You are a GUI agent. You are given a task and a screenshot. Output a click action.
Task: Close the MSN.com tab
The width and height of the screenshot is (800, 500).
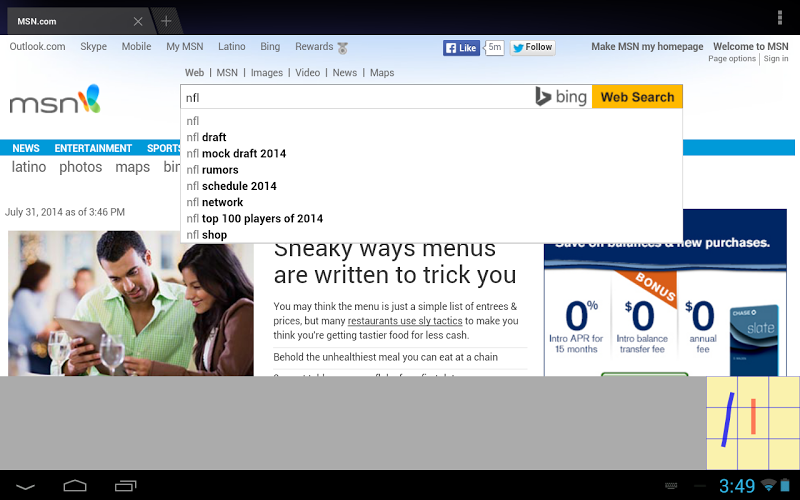138,21
